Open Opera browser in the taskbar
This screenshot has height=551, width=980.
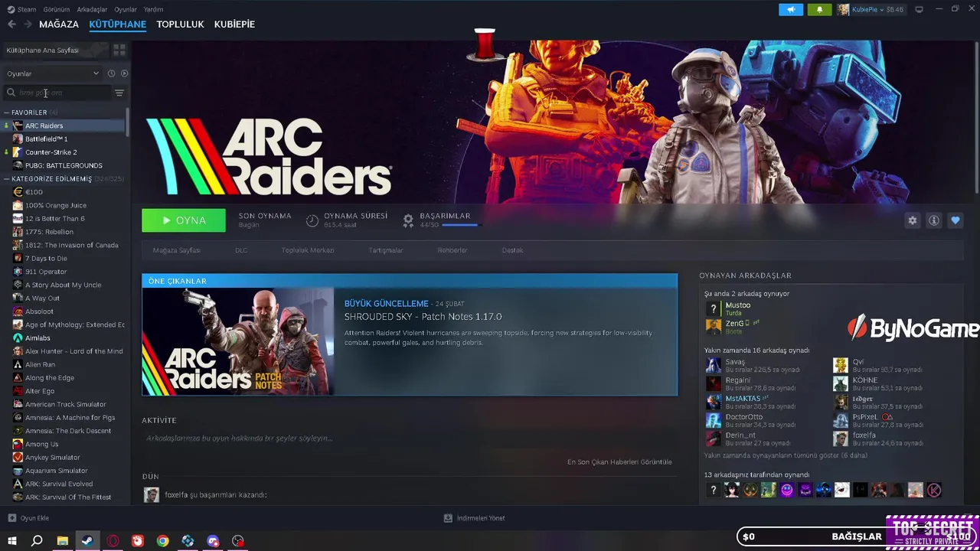click(113, 541)
